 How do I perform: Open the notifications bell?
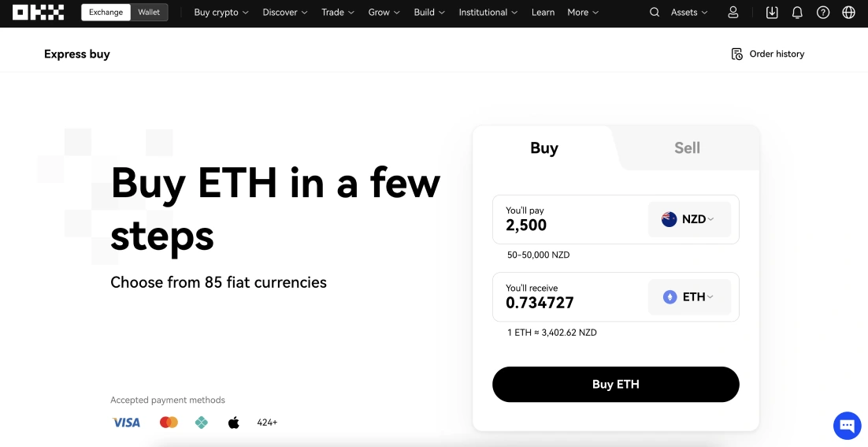pyautogui.click(x=797, y=12)
